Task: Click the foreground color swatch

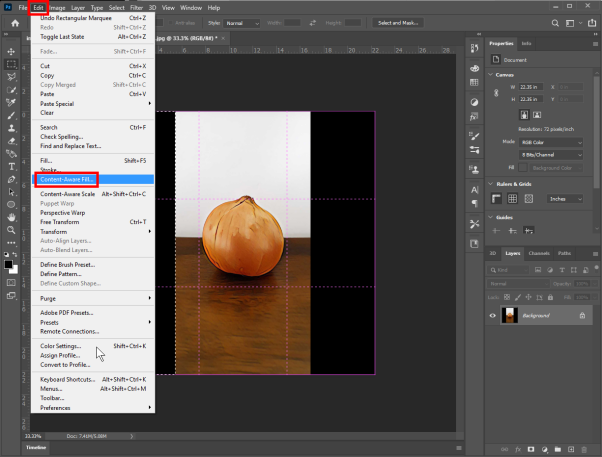Action: click(8, 264)
